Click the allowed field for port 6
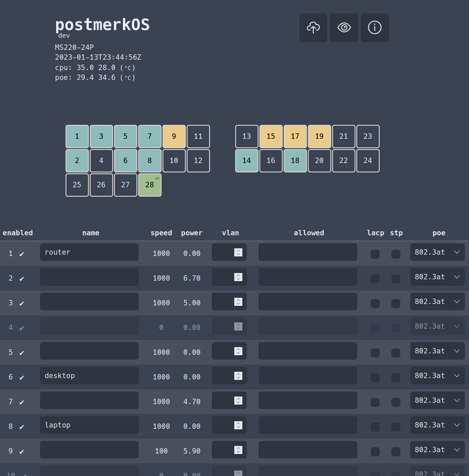Viewport: 469px width, 476px height. (x=307, y=375)
